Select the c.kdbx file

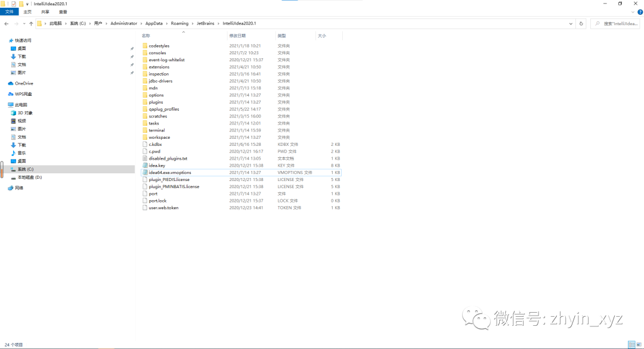click(x=155, y=144)
